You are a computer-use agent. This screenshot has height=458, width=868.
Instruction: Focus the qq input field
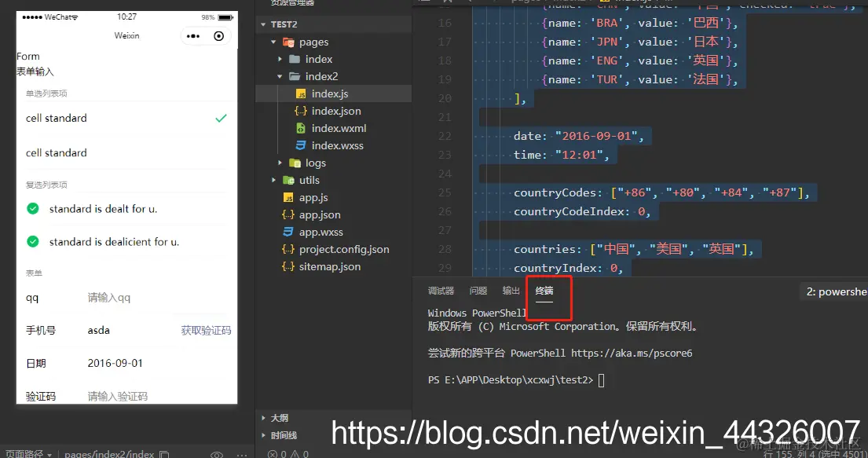158,298
